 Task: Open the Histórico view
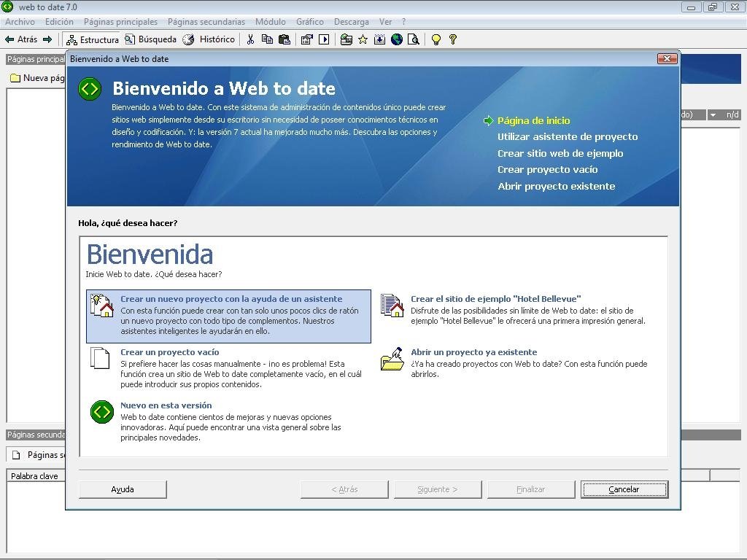pos(209,39)
